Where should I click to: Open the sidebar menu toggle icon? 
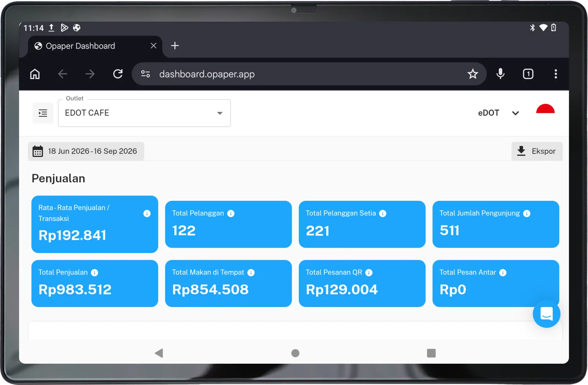point(43,113)
